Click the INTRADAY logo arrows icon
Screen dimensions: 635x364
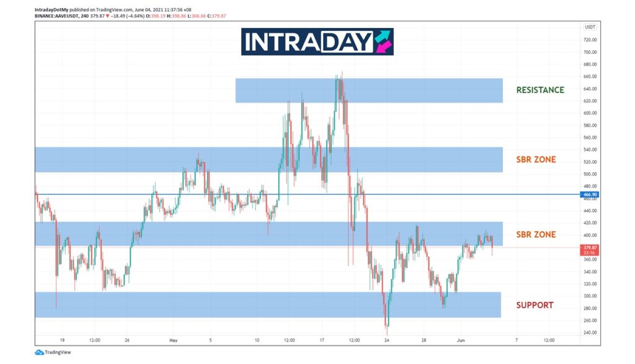point(383,42)
